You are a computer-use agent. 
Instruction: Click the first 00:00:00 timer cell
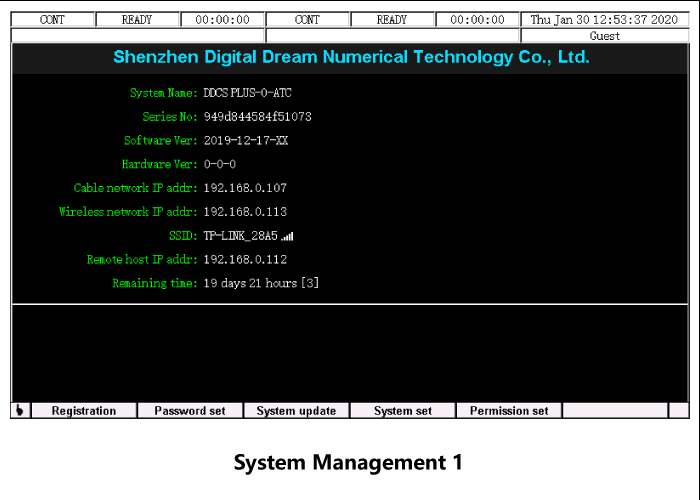pyautogui.click(x=222, y=20)
